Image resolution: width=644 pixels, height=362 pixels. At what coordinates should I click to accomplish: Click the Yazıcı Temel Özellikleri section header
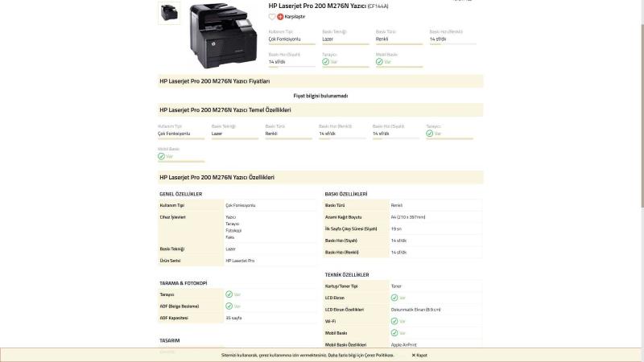225,109
